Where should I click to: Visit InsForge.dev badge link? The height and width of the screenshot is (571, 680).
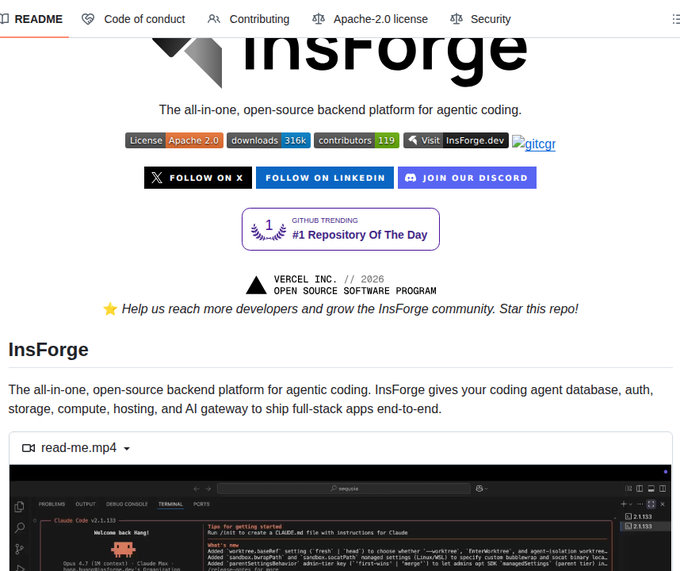pyautogui.click(x=456, y=140)
